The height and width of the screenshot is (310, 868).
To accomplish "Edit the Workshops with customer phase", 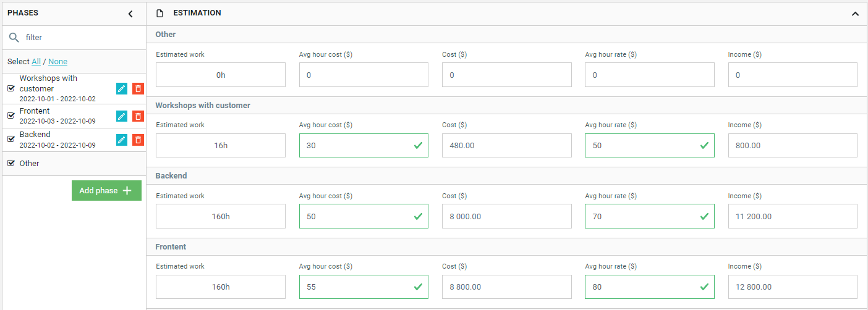I will coord(122,89).
